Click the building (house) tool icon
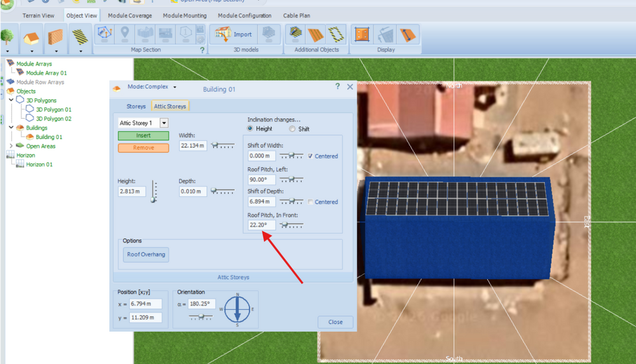The width and height of the screenshot is (636, 364). (x=31, y=38)
